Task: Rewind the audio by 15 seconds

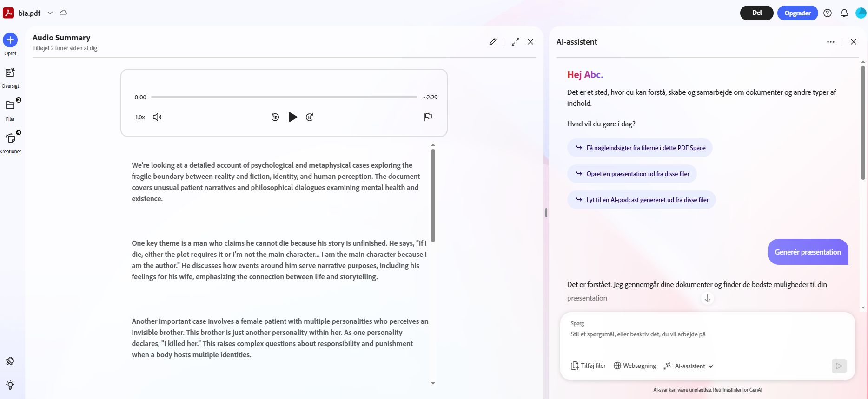Action: 275,117
